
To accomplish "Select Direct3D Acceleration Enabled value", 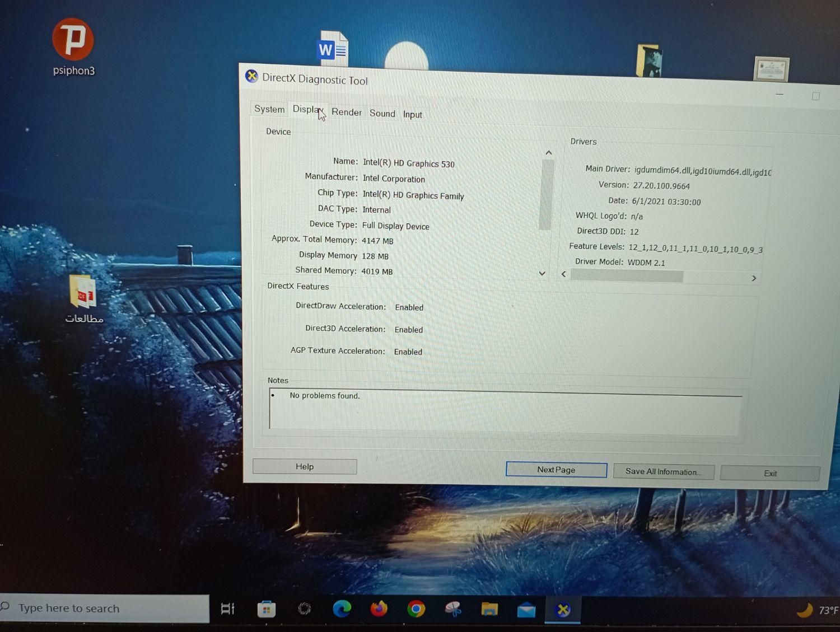I will [409, 330].
